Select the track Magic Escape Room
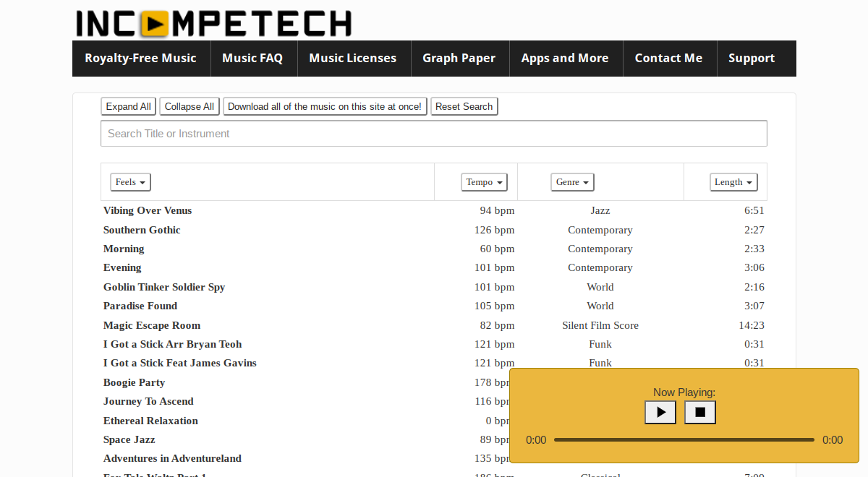 (152, 325)
